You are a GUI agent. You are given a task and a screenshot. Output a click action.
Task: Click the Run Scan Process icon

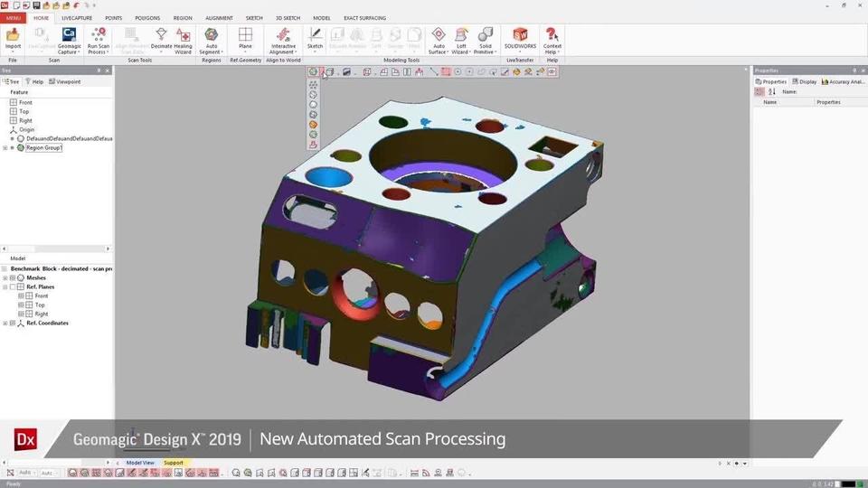(x=98, y=35)
